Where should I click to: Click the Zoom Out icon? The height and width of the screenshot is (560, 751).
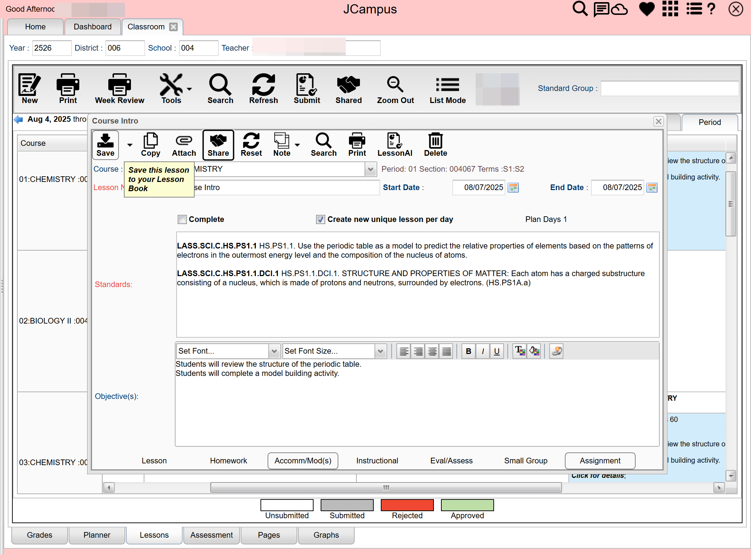(x=395, y=89)
